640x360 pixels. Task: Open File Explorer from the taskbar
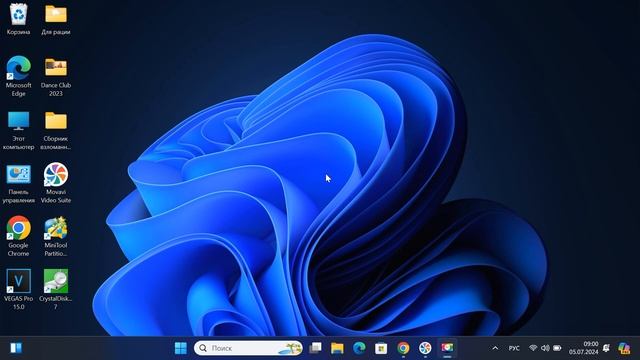coord(337,348)
